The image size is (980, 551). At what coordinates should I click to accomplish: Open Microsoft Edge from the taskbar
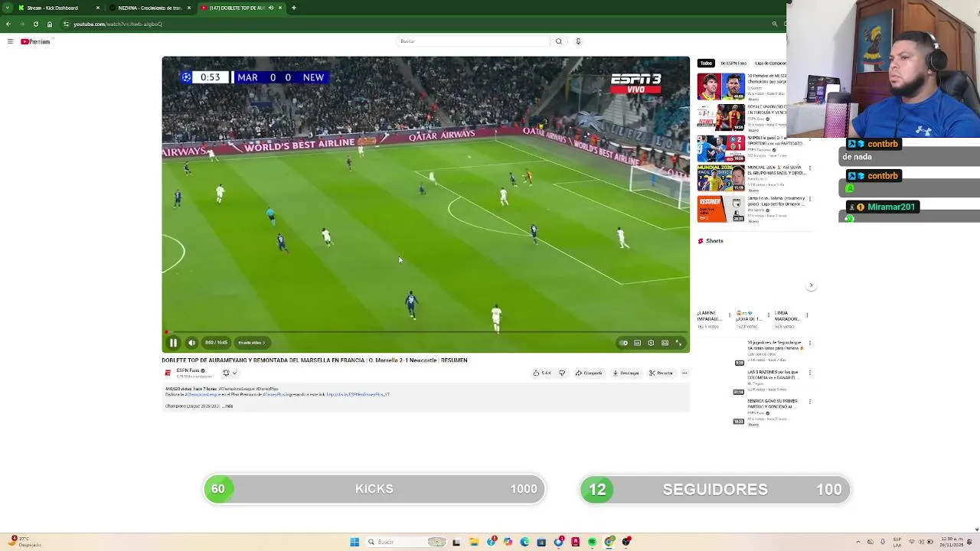pyautogui.click(x=524, y=542)
